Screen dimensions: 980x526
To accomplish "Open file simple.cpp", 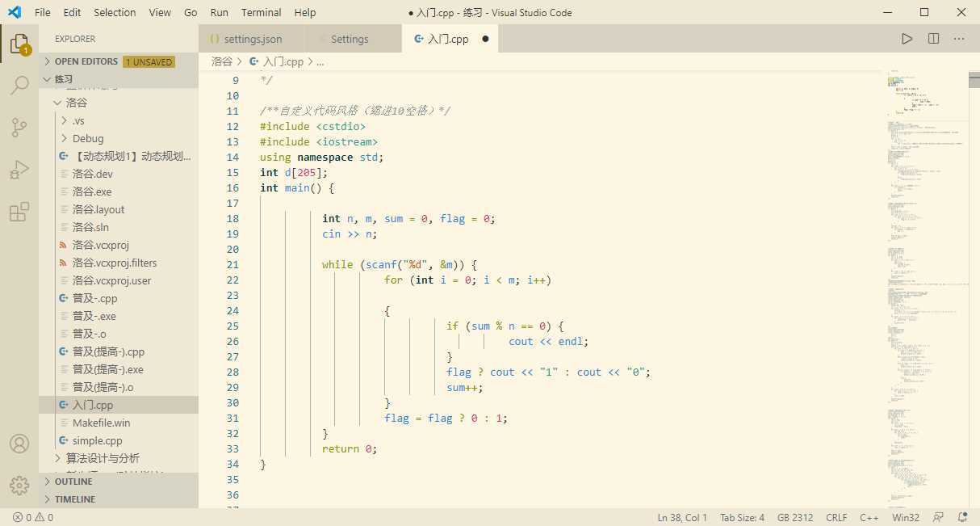I will 119,440.
